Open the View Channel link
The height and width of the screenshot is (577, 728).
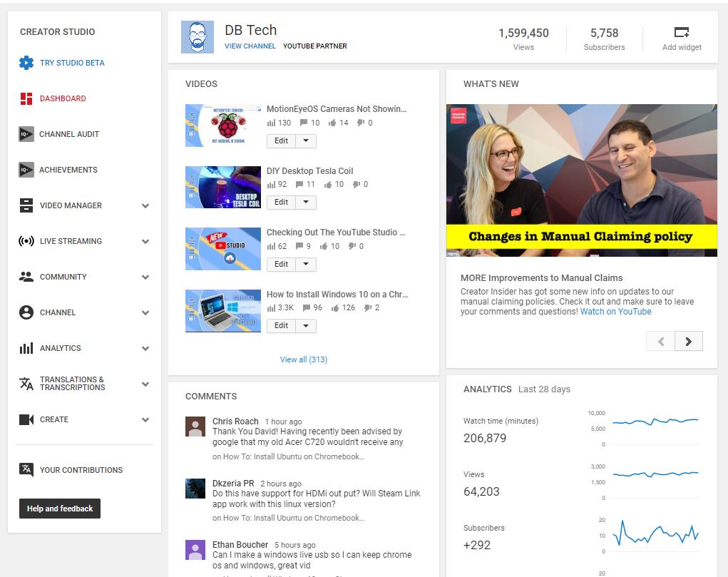250,46
